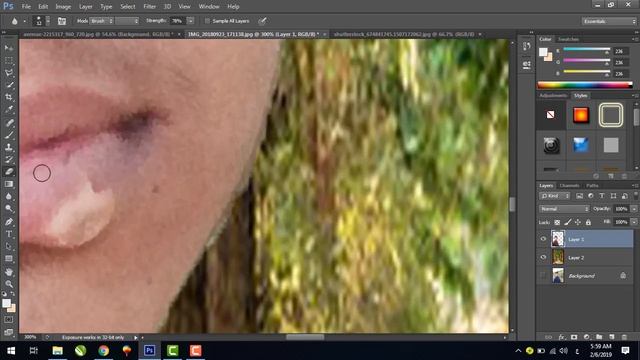The height and width of the screenshot is (360, 640).
Task: Select the Eyedropper tool
Action: pyautogui.click(x=9, y=110)
